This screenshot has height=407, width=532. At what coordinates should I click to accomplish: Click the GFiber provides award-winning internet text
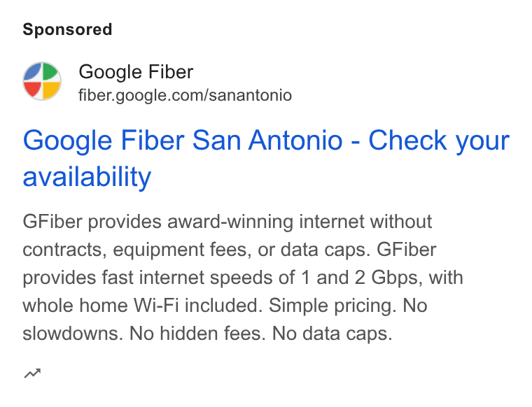[190, 222]
